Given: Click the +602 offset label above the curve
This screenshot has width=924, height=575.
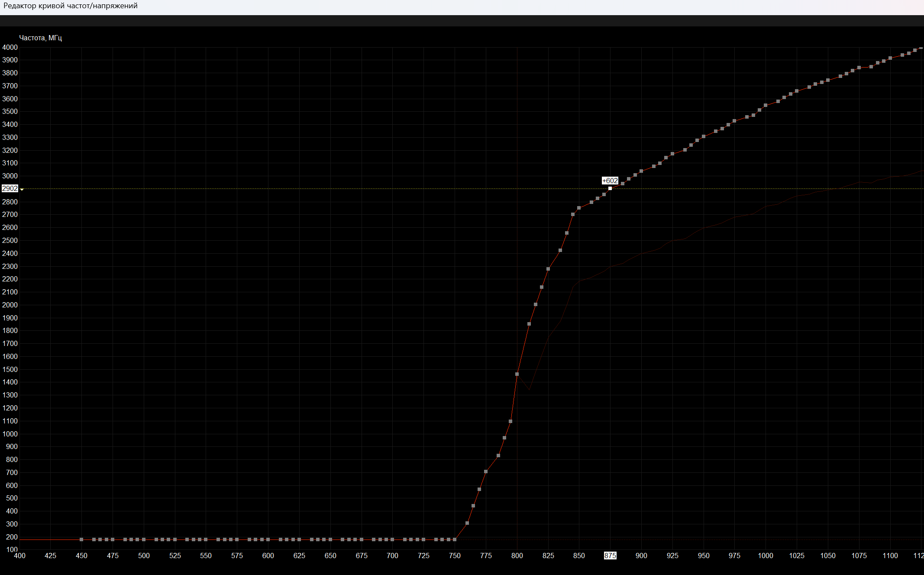Looking at the screenshot, I should click(610, 181).
